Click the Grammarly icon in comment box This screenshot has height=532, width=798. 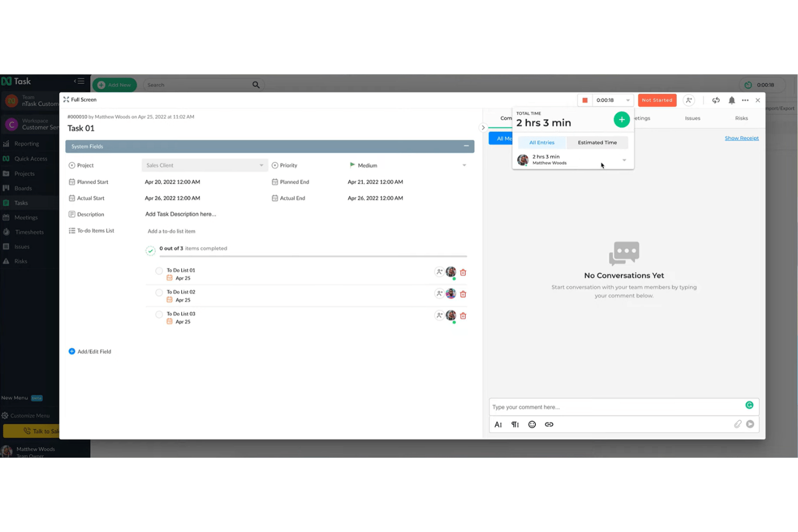pyautogui.click(x=749, y=405)
